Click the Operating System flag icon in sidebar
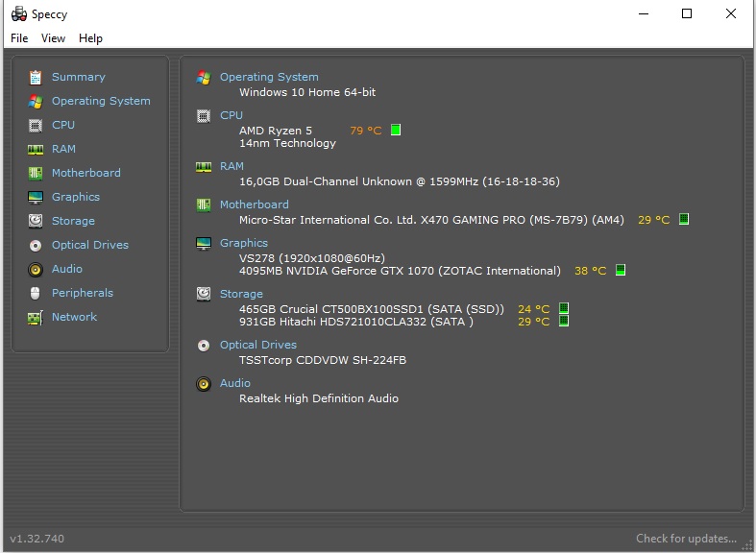 36,101
